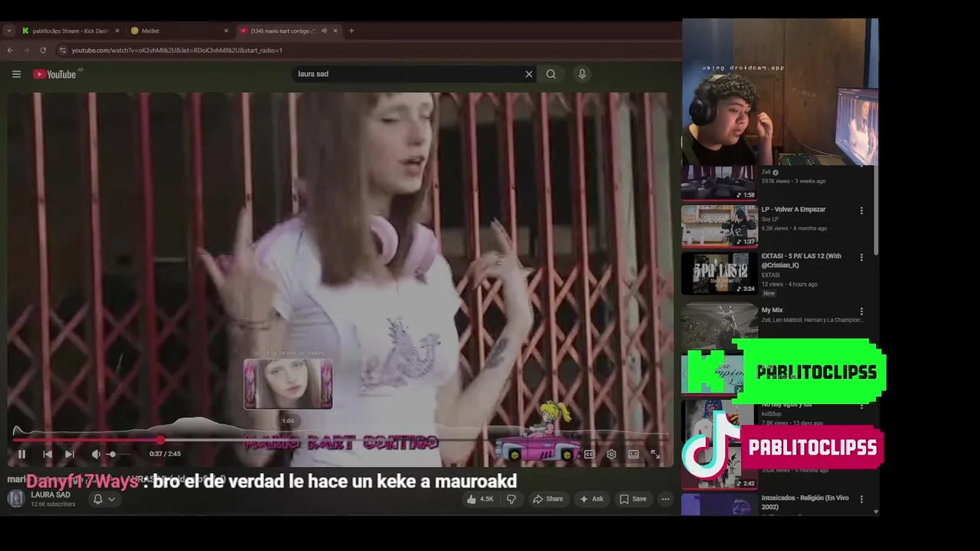The image size is (980, 551).
Task: Run search with the magnifier button
Action: 551,74
